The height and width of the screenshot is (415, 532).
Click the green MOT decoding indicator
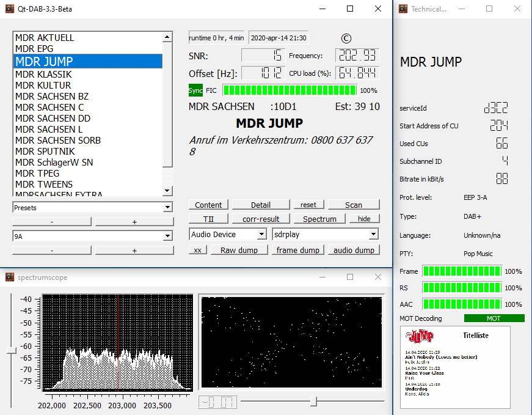(x=494, y=318)
